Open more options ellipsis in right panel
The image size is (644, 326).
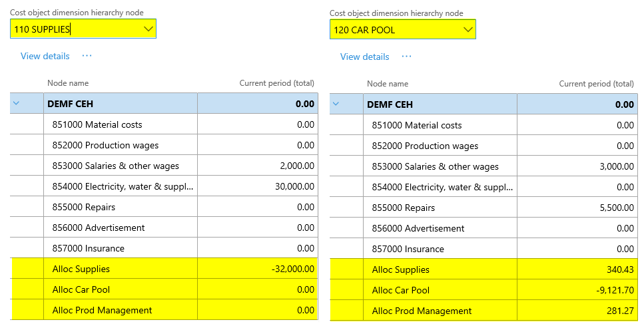pyautogui.click(x=406, y=57)
